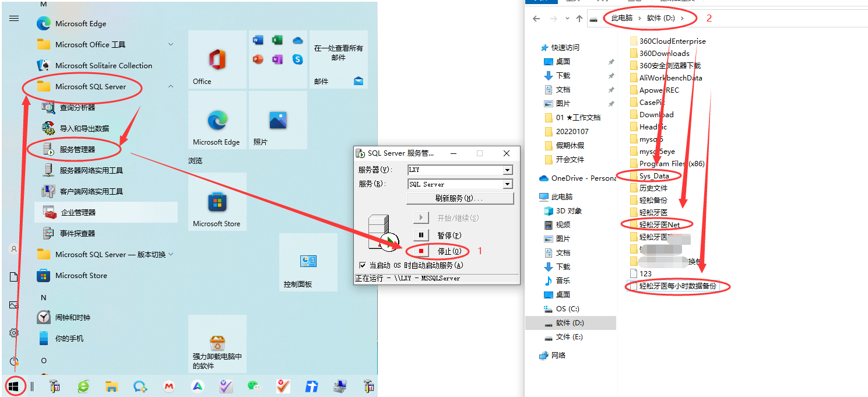Screen dimensions: 868x397
Task: Open WeChat from the taskbar
Action: click(254, 386)
